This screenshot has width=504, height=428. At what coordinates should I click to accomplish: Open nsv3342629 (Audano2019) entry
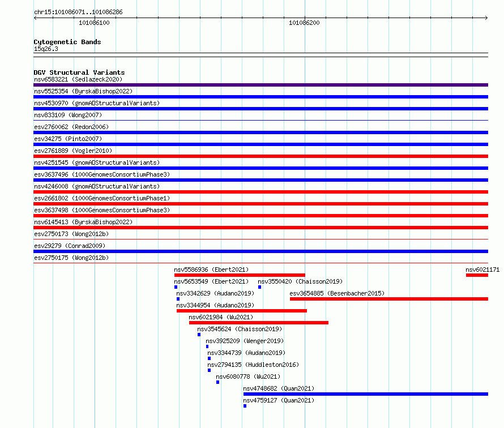coord(215,293)
